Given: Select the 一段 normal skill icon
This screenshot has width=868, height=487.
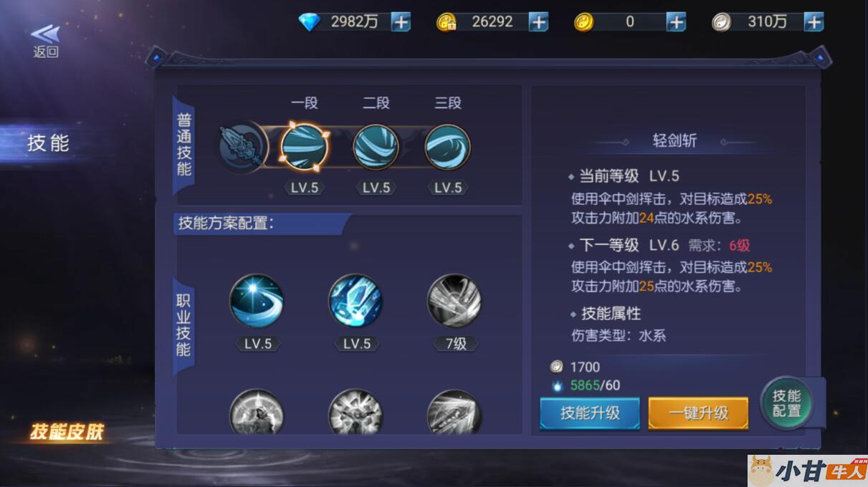Looking at the screenshot, I should click(x=304, y=146).
